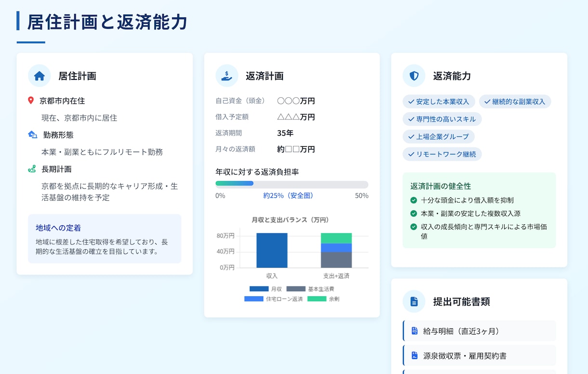Click the 返済計画 card title
588x374 pixels.
[265, 76]
